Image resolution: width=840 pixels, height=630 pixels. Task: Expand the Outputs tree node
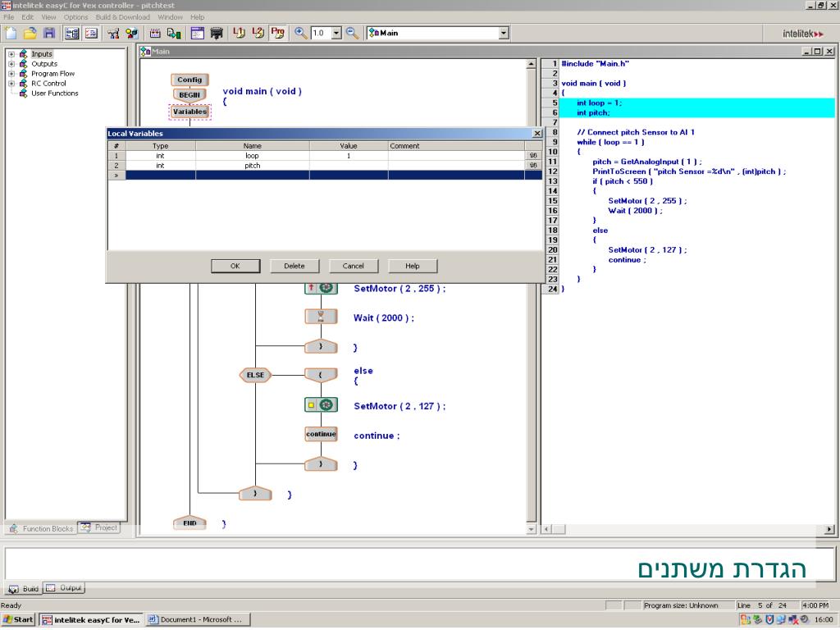[x=11, y=64]
